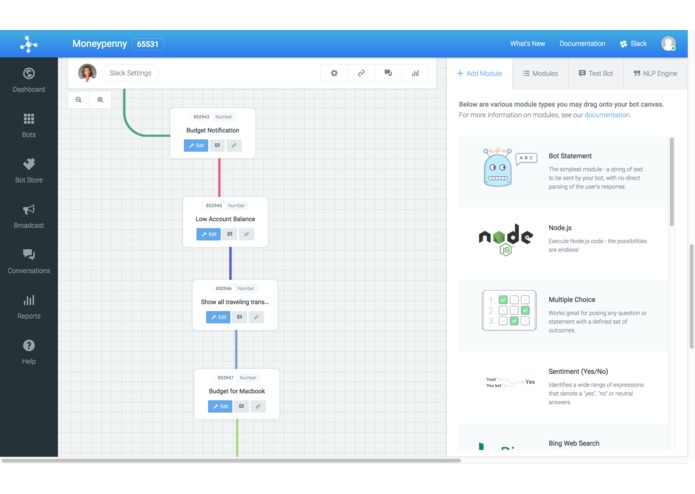Screen dimensions: 695x494
Task: Click comment icon on Budget Notification module
Action: [217, 145]
